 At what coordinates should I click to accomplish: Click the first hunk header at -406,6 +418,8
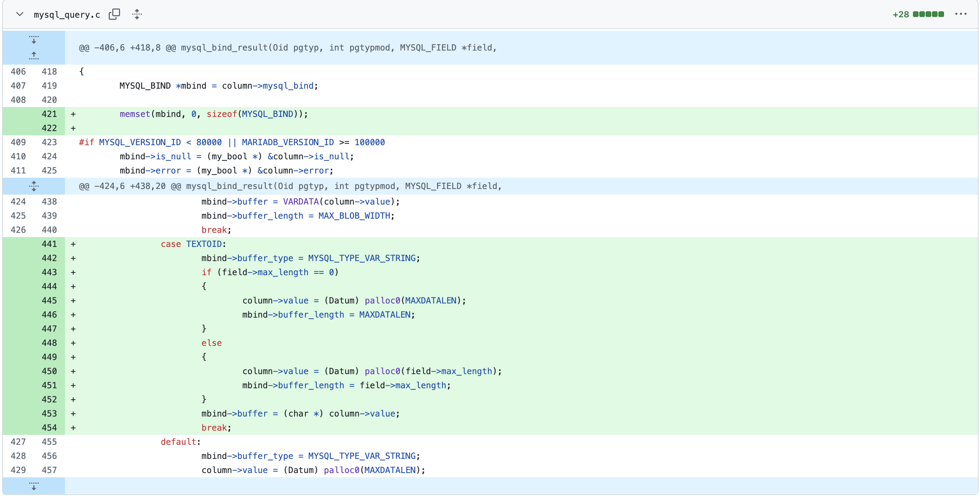coord(287,48)
